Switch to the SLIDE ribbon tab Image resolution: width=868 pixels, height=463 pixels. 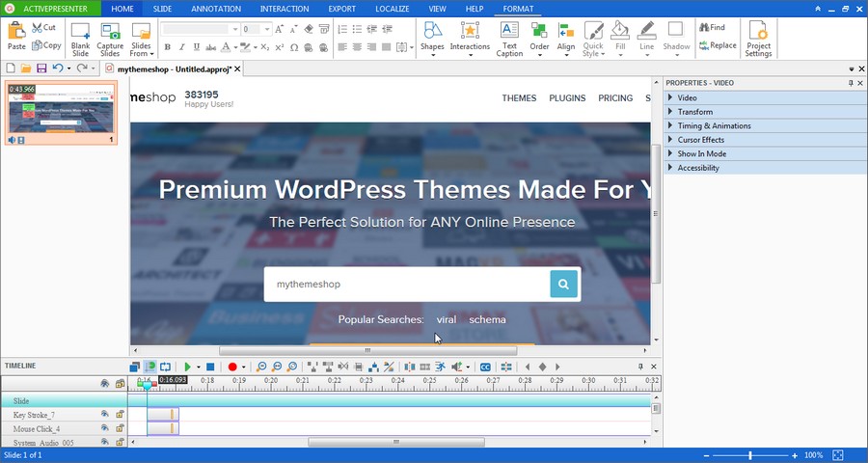(x=162, y=9)
